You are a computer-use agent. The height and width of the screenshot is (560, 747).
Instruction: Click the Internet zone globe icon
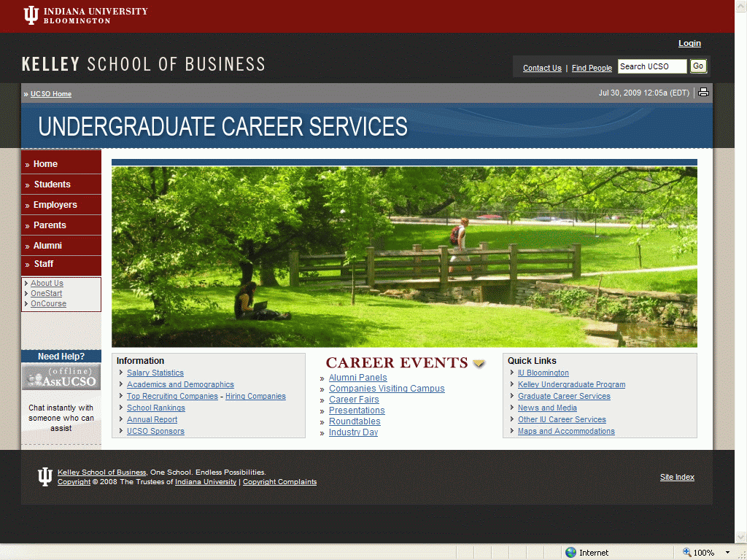pyautogui.click(x=570, y=553)
